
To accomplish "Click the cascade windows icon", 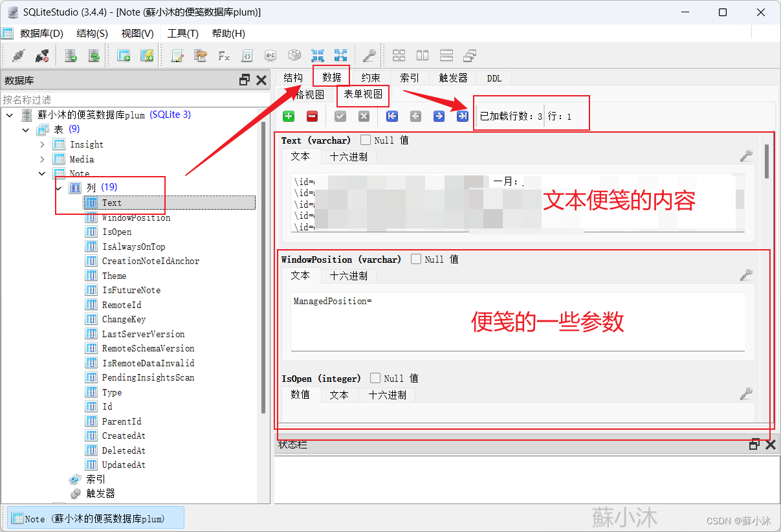I will 470,56.
